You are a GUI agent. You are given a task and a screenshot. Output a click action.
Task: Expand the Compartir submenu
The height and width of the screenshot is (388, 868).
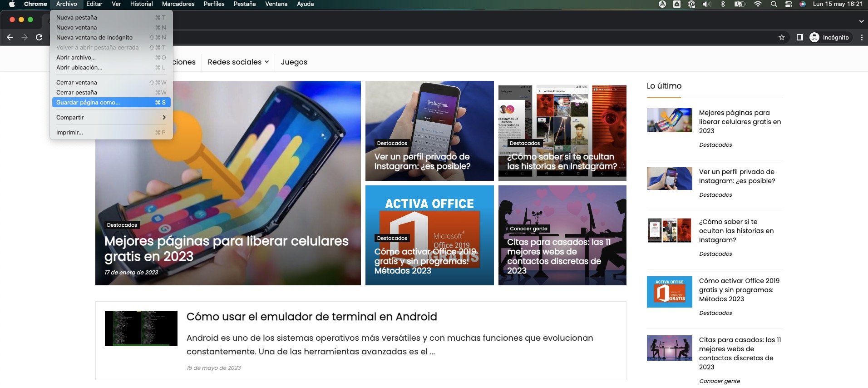point(111,117)
